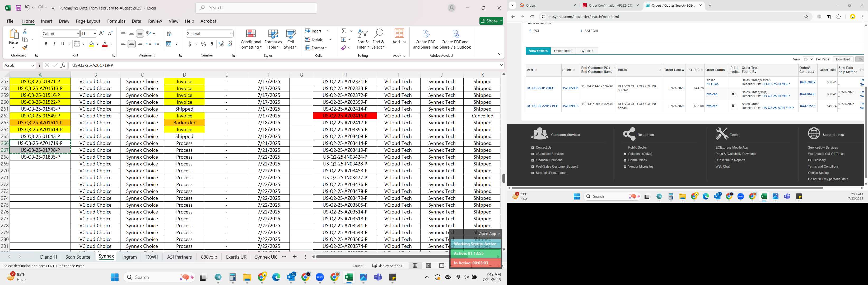Switch to Page Layout view in status bar

tap(428, 266)
